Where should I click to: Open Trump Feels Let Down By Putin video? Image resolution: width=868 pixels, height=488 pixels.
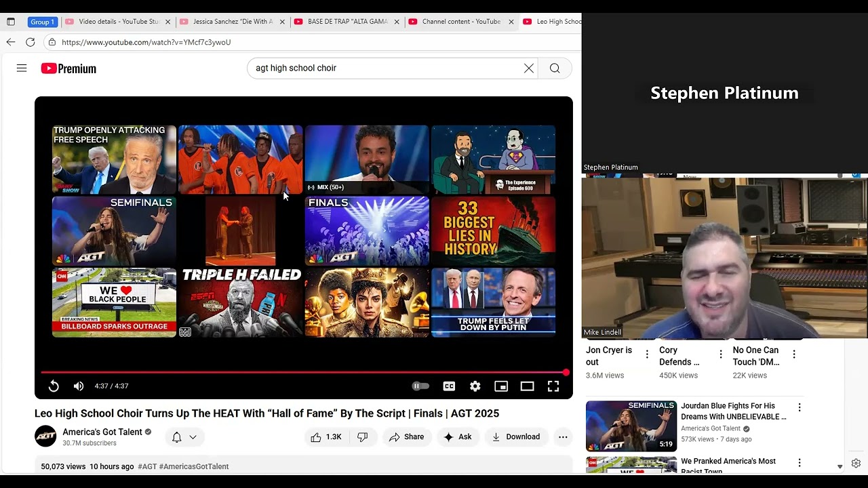494,302
